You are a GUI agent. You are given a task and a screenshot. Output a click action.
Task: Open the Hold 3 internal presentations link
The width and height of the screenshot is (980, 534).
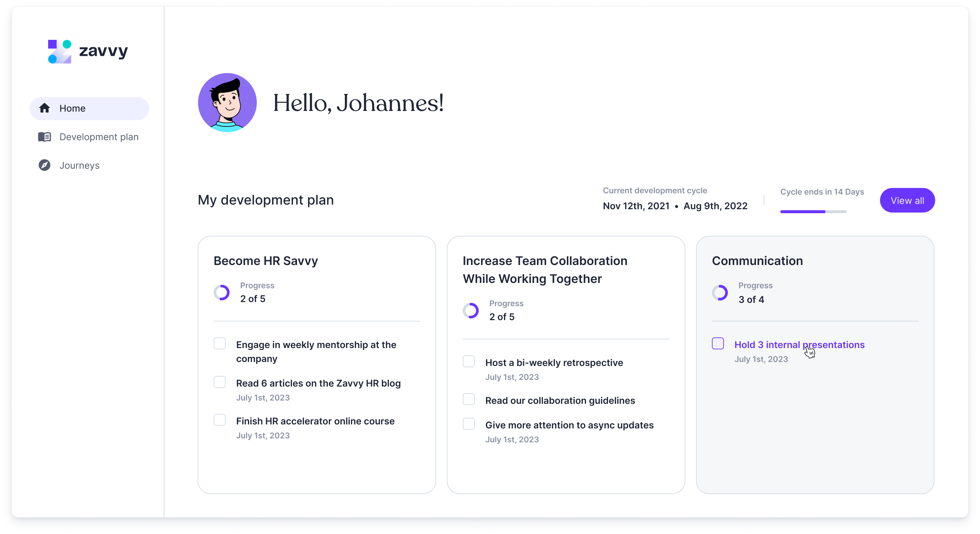tap(799, 345)
